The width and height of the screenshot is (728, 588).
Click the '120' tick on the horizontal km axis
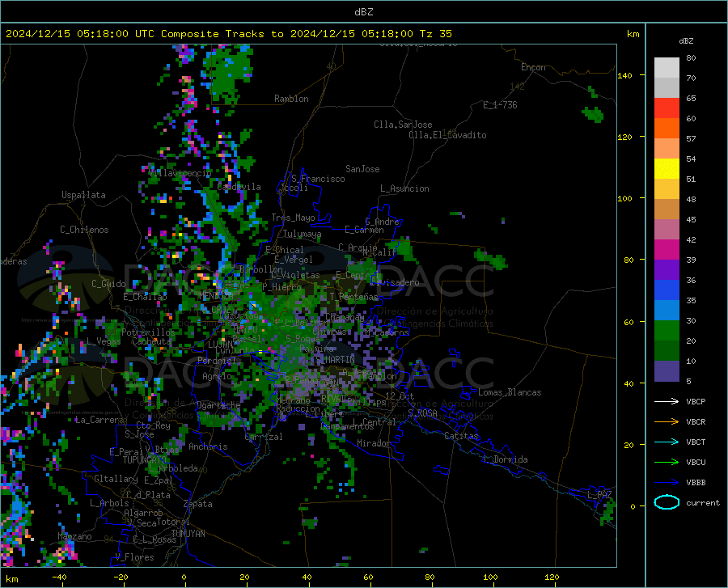552,577
